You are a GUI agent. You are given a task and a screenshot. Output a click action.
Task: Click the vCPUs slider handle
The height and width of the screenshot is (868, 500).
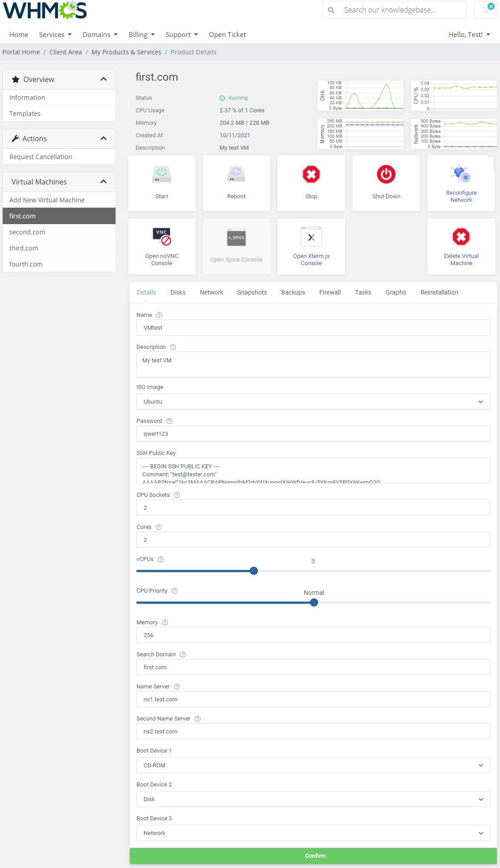click(254, 571)
